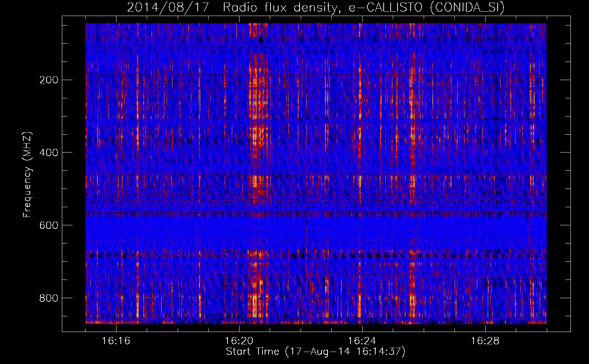Click the 16:16 time tick label
The image size is (589, 364).
click(116, 341)
